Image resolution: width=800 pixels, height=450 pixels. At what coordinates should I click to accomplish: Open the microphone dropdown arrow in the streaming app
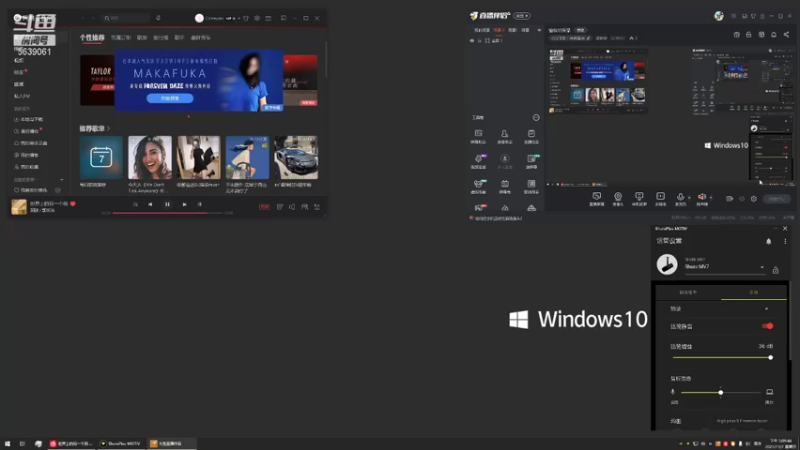tap(689, 197)
